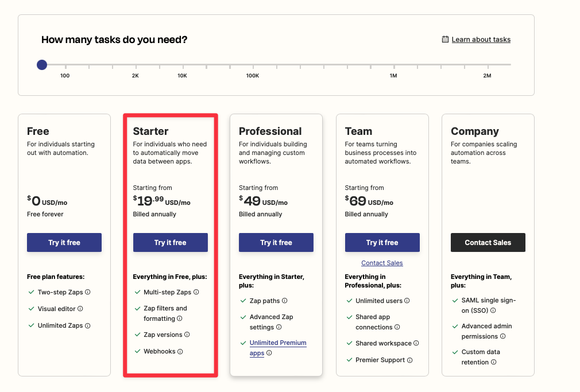Screen dimensions: 580x392
Task: Click the task slider handle
Action: pyautogui.click(x=42, y=65)
